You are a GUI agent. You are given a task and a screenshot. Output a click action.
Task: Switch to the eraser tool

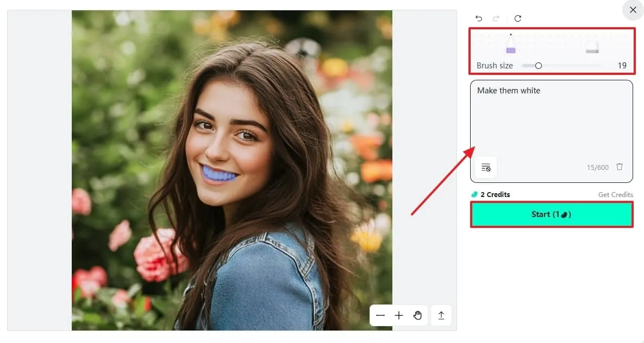[x=592, y=47]
